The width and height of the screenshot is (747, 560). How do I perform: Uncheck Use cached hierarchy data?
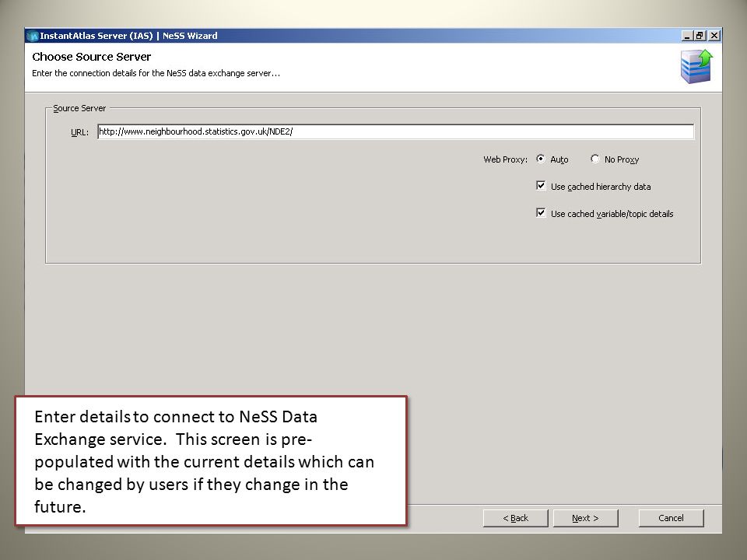point(541,186)
